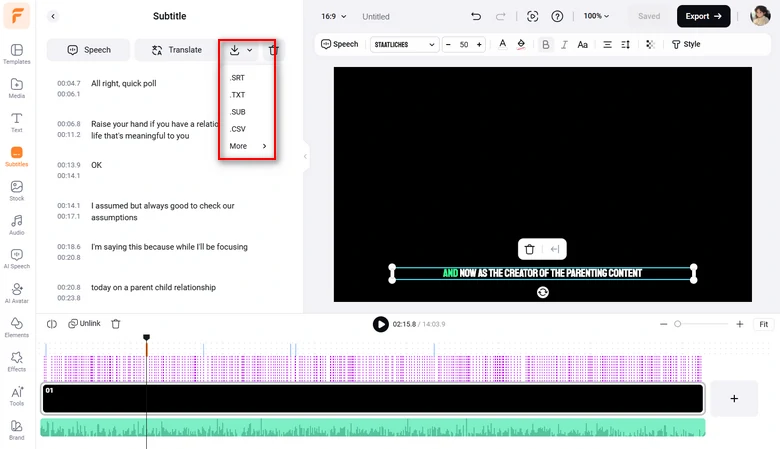Open the Elements sidebar panel
Viewport: 780px width, 449px height.
tap(17, 327)
